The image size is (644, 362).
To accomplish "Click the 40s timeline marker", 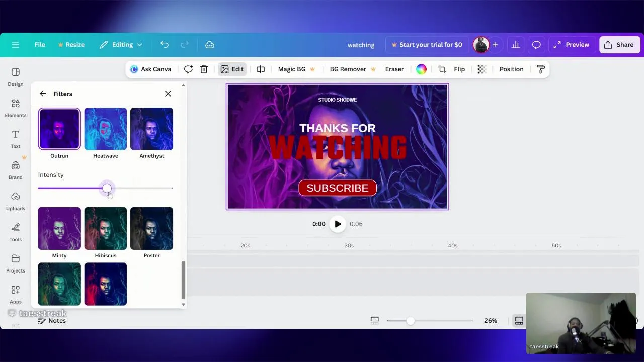I will [x=453, y=245].
